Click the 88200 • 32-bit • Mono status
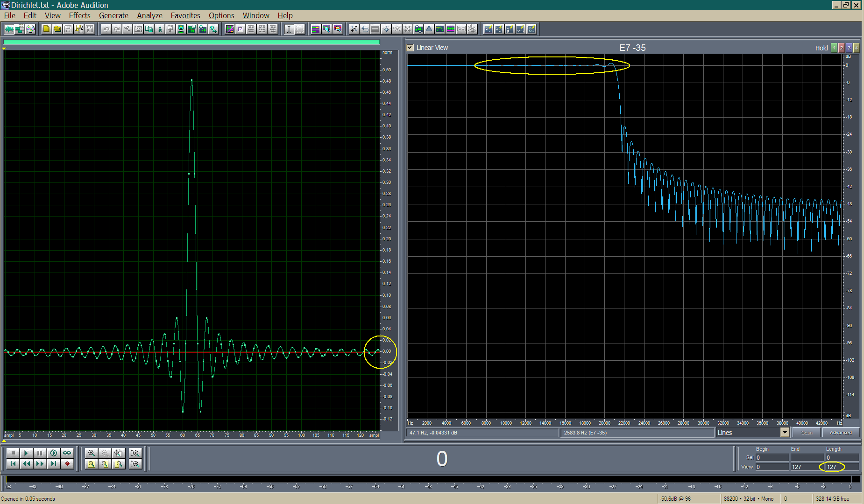Screen dimensions: 864x504 pos(751,499)
